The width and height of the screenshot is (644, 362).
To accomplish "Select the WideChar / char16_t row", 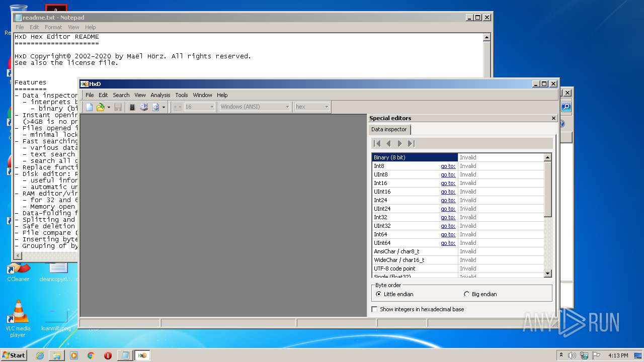I will click(458, 260).
